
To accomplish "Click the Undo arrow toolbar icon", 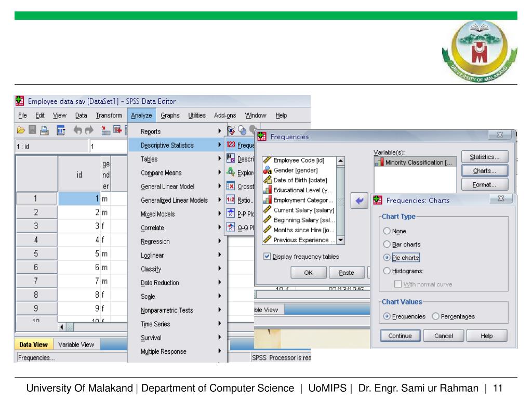I will pos(78,130).
